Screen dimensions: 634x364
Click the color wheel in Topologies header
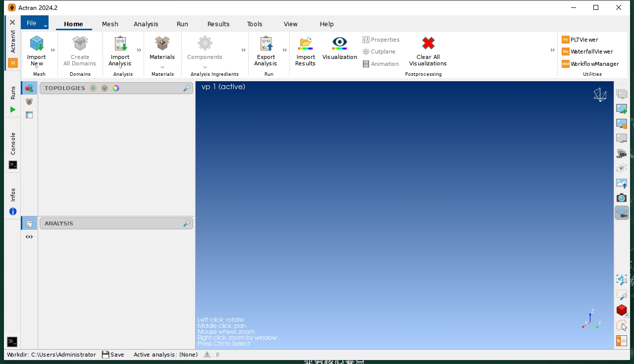116,88
